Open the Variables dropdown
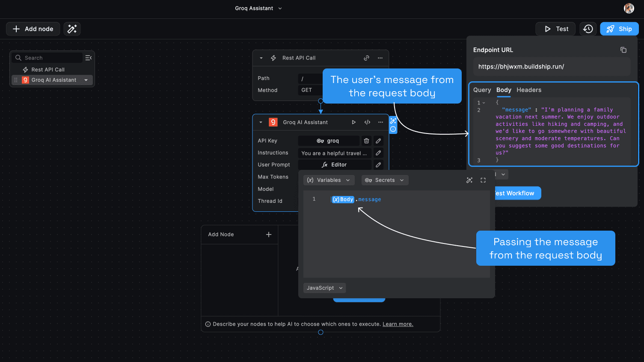The image size is (644, 362). [329, 180]
